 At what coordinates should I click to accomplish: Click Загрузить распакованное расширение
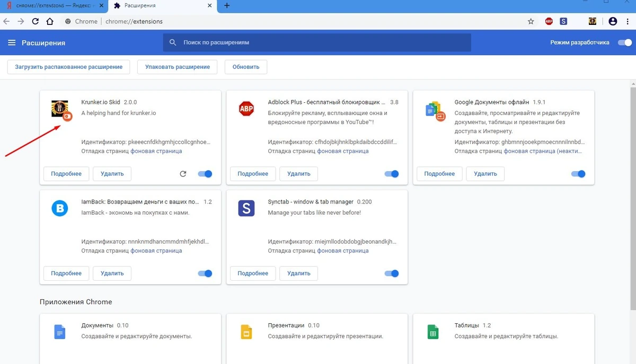[68, 67]
